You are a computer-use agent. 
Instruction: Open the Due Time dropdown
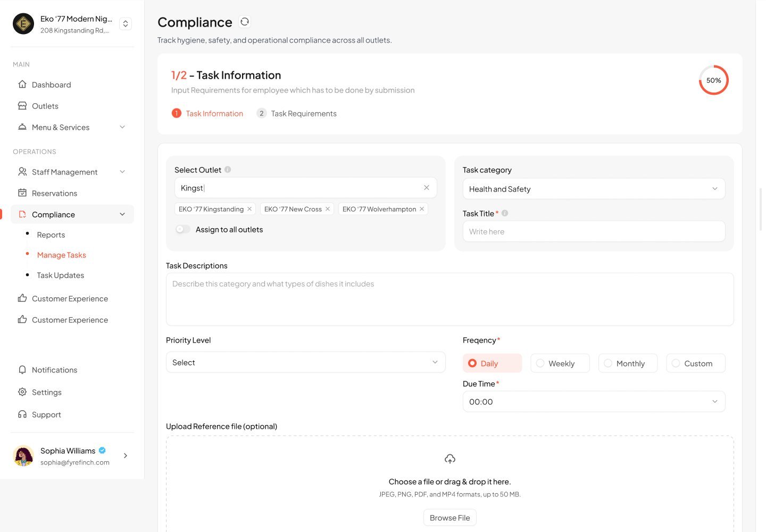click(594, 402)
